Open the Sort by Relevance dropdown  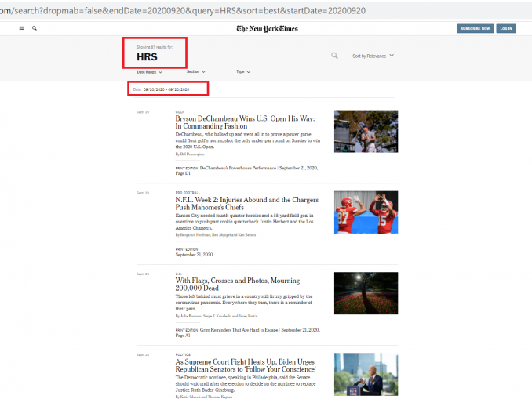[x=373, y=56]
